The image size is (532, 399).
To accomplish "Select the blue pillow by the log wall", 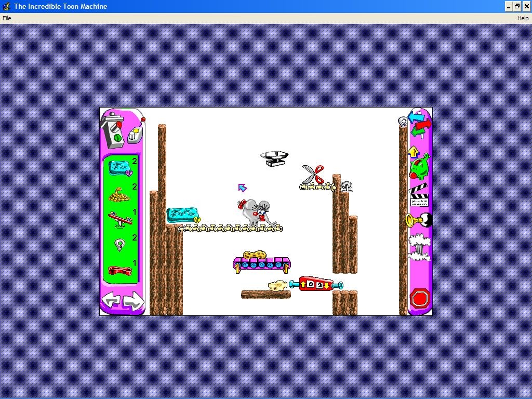I will 183,215.
